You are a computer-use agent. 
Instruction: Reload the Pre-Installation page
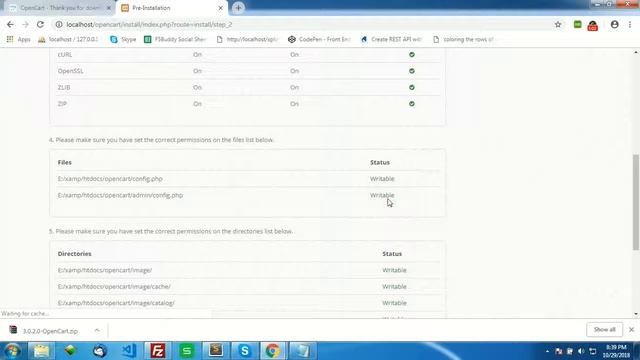(40, 24)
